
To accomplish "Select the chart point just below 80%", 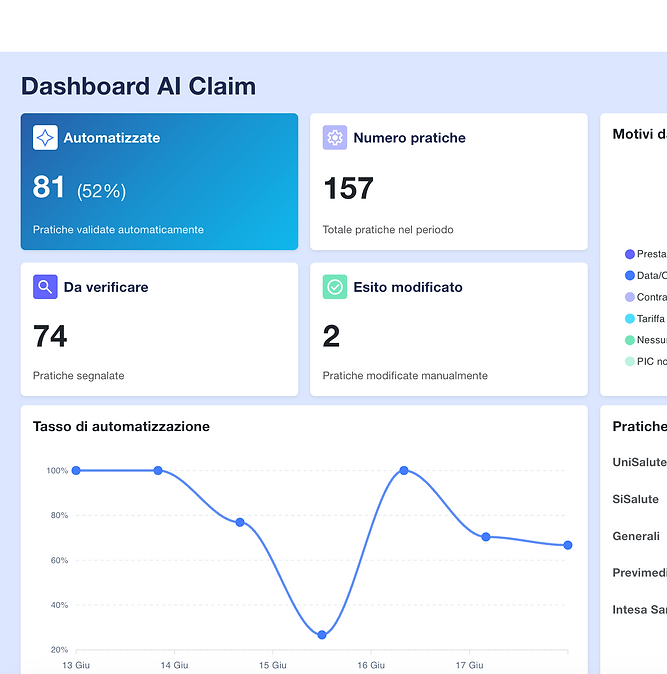I will click(x=240, y=522).
